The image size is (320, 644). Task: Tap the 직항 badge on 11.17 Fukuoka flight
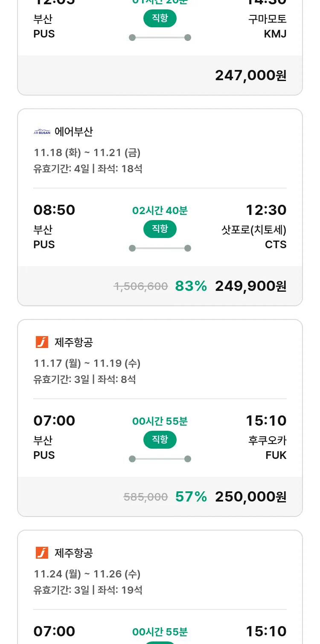click(x=160, y=440)
